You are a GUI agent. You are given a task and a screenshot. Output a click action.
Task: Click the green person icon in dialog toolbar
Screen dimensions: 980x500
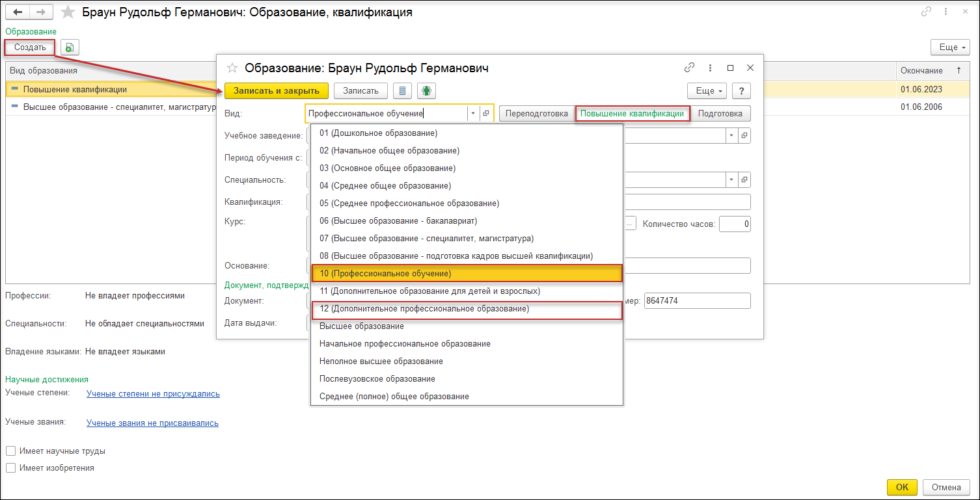[x=427, y=91]
